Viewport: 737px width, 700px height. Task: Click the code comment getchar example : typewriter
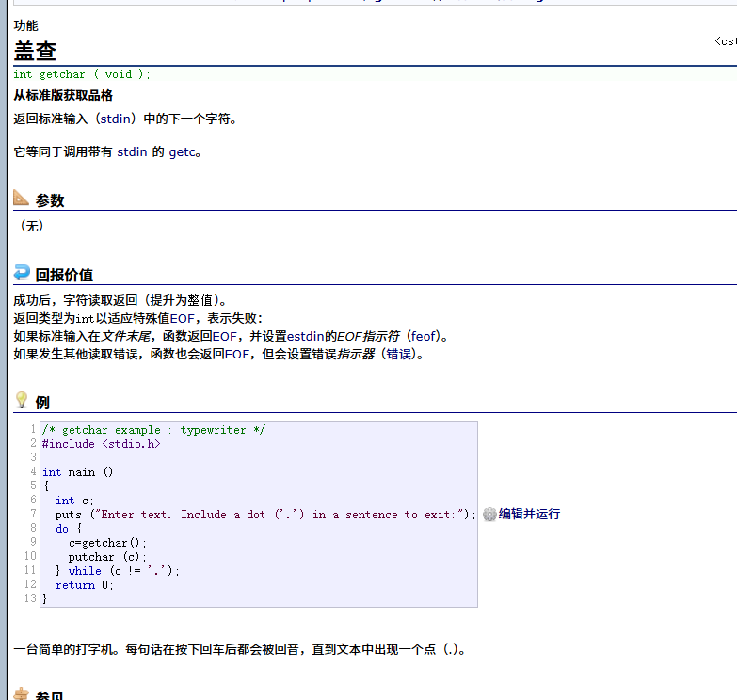click(x=153, y=430)
